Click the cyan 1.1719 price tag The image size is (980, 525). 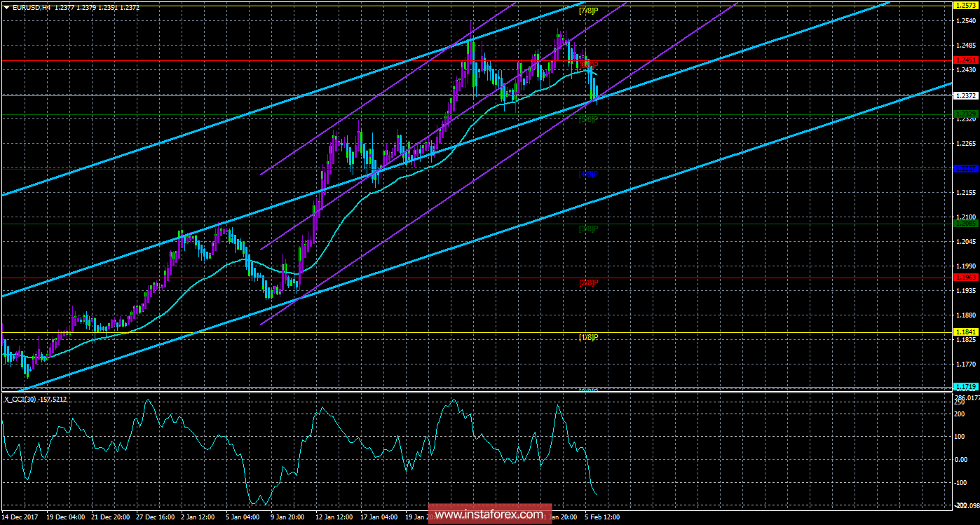965,387
